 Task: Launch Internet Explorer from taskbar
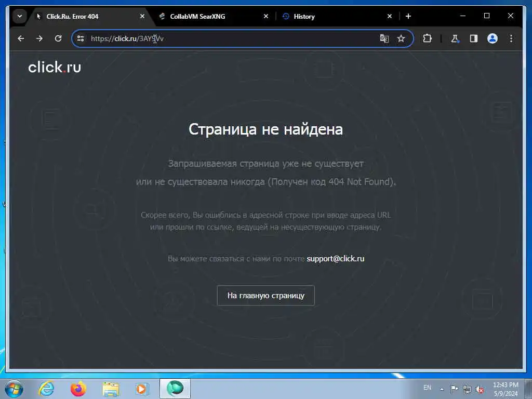(x=46, y=389)
